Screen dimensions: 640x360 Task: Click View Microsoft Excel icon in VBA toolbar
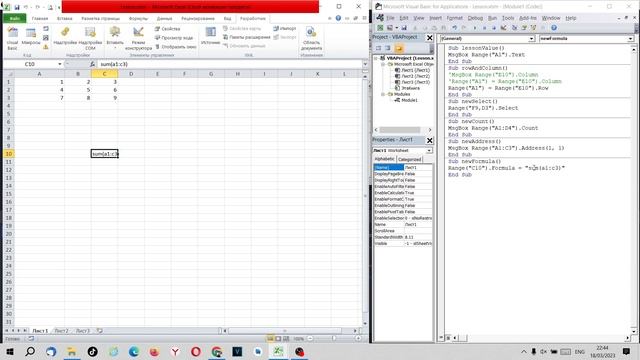click(380, 28)
